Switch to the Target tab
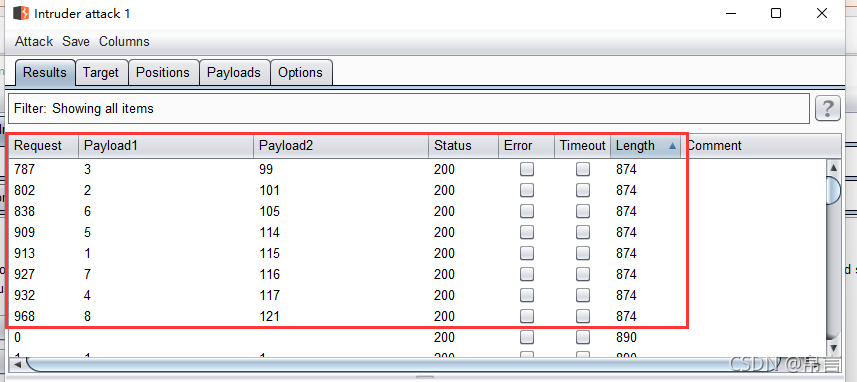857x382 pixels. 101,73
